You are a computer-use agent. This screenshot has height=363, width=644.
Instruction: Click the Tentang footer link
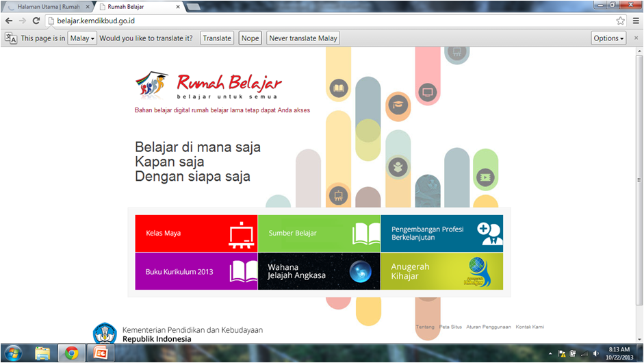(x=425, y=327)
